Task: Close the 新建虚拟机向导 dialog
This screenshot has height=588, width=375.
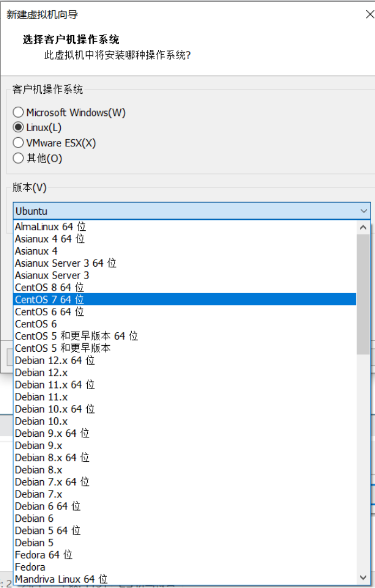Action: click(370, 14)
